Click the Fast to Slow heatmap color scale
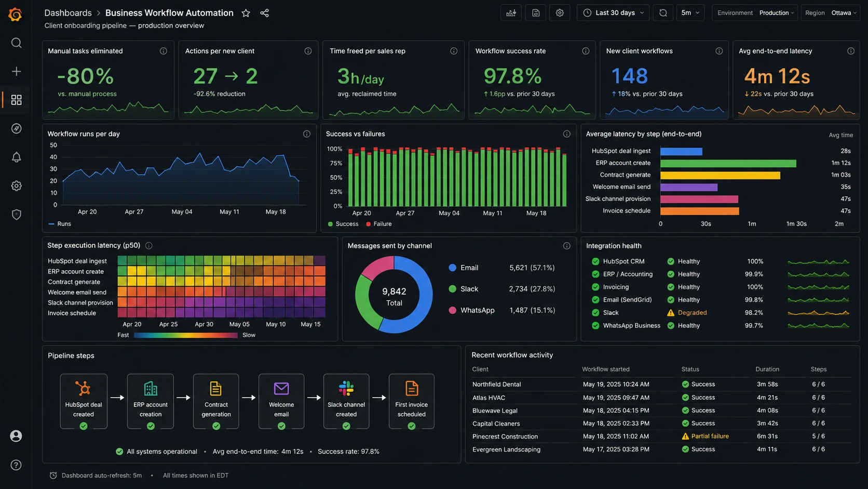Screen dimensions: 868x489 coord(186,335)
